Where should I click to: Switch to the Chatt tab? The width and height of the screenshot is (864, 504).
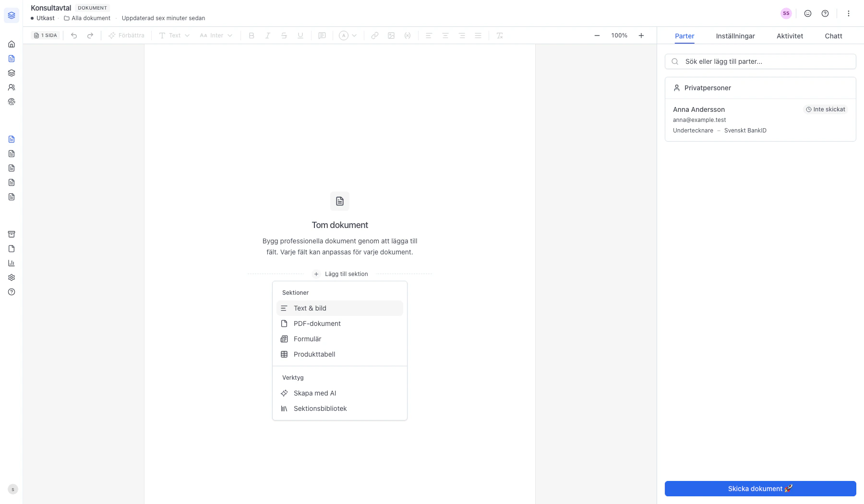coord(833,36)
